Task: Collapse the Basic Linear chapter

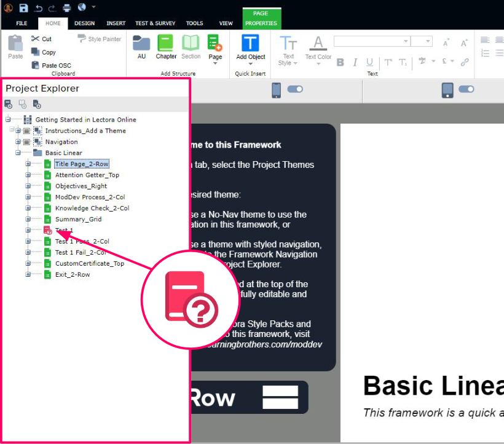Action: [18, 153]
